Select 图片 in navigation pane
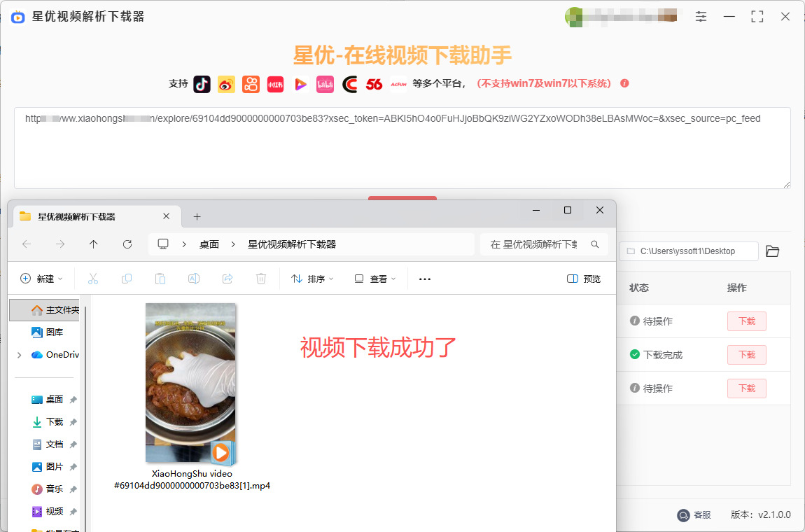This screenshot has width=805, height=532. [x=47, y=467]
